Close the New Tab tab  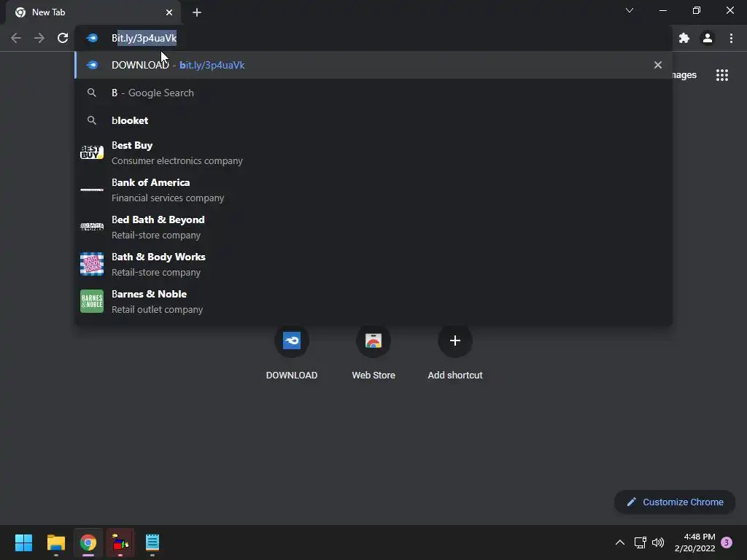[169, 12]
